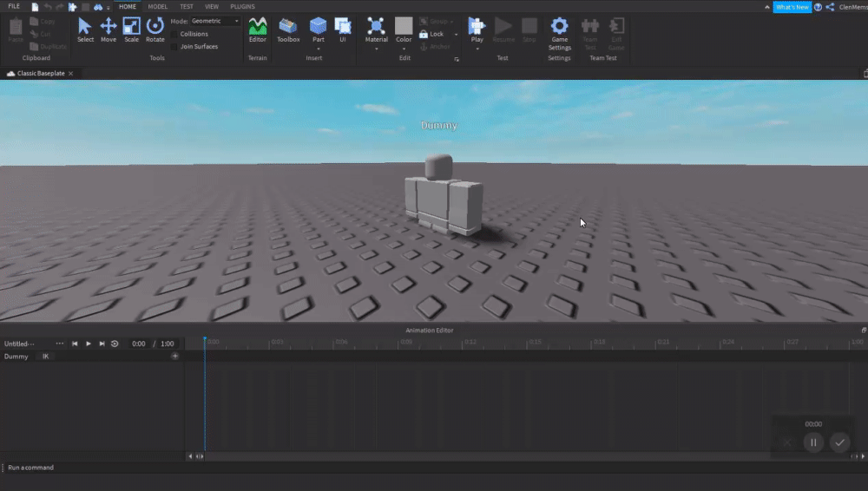Close the Classic Baseplate tab

(x=71, y=74)
